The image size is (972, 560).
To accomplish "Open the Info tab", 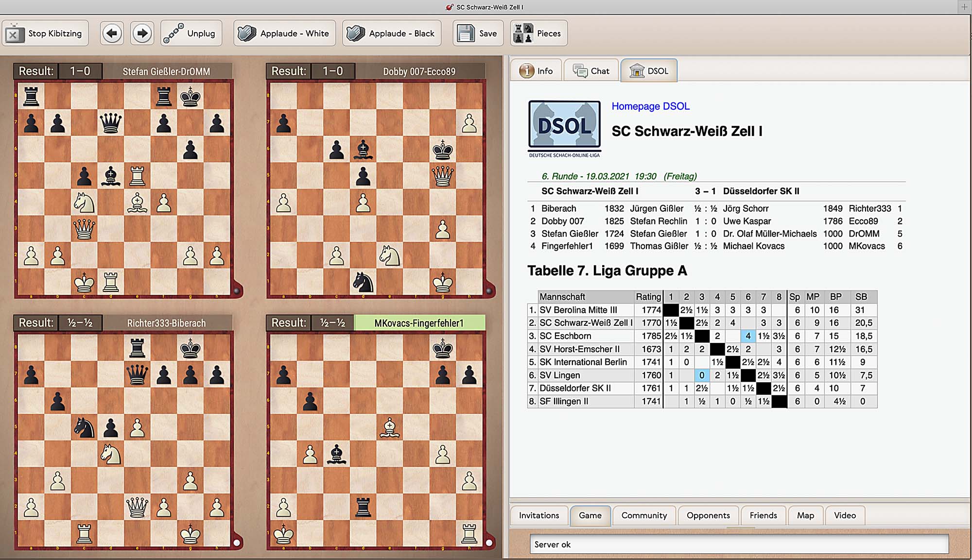I will 537,71.
